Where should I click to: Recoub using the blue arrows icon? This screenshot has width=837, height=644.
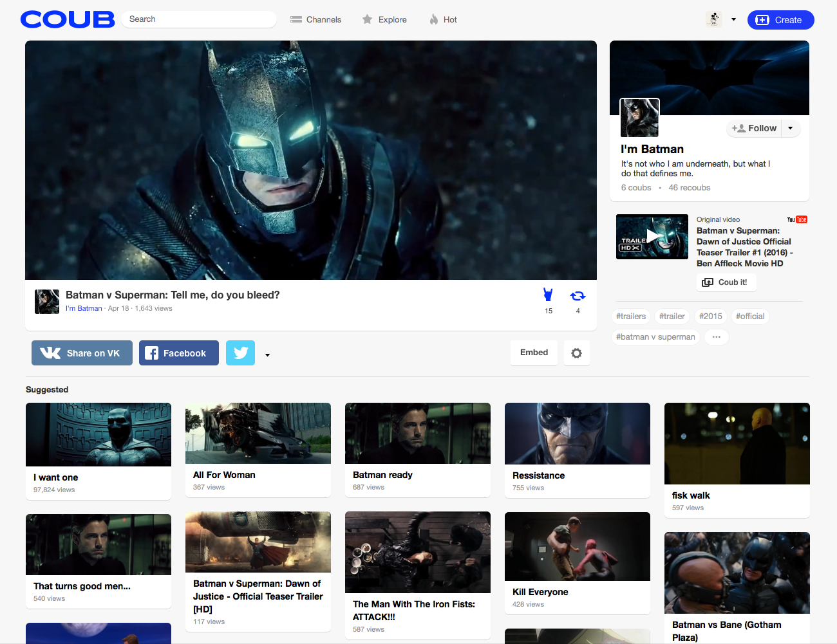tap(578, 296)
